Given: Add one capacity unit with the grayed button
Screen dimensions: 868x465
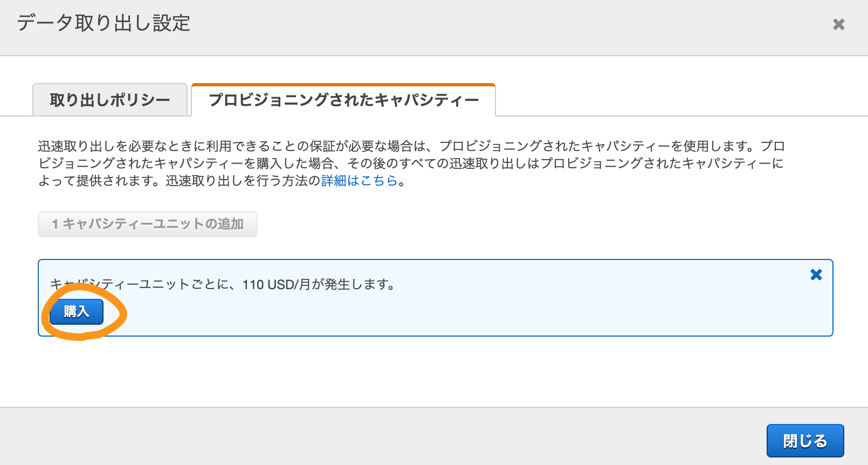Looking at the screenshot, I should coord(148,224).
